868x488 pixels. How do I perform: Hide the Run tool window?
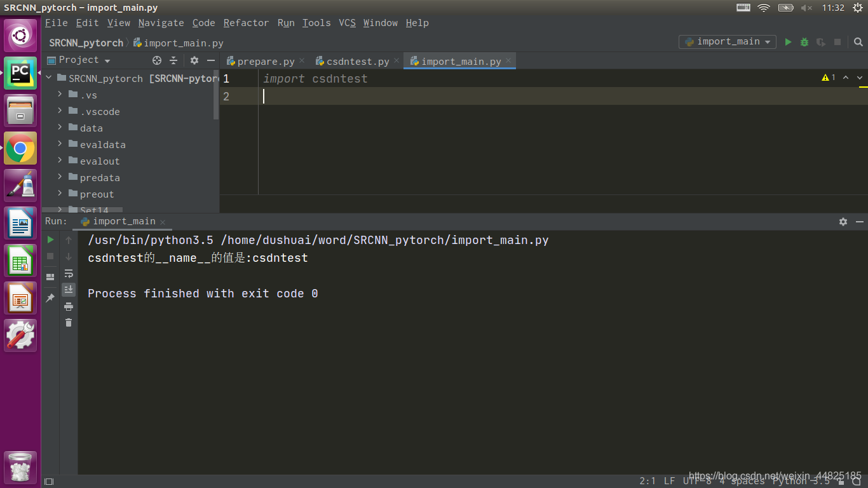coord(860,222)
